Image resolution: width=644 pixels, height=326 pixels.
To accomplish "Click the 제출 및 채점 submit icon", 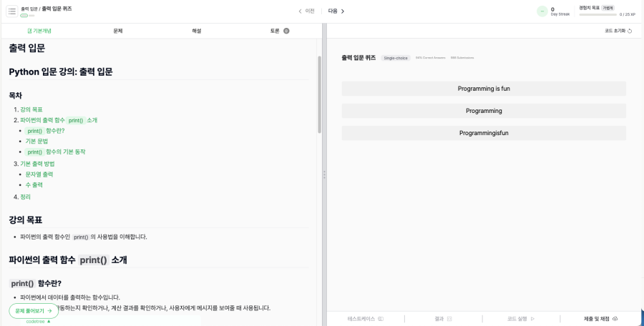I will tap(615, 319).
